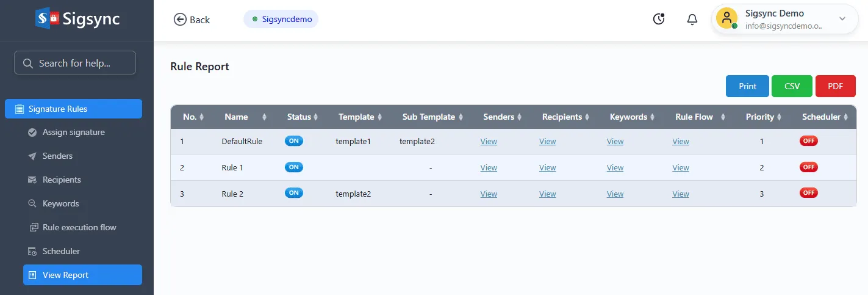The height and width of the screenshot is (295, 868).
Task: View recipients for Rule 1
Action: (548, 168)
